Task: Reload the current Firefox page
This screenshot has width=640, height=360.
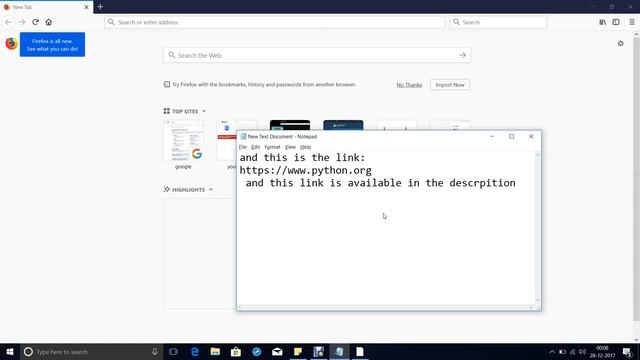Action: [36, 22]
